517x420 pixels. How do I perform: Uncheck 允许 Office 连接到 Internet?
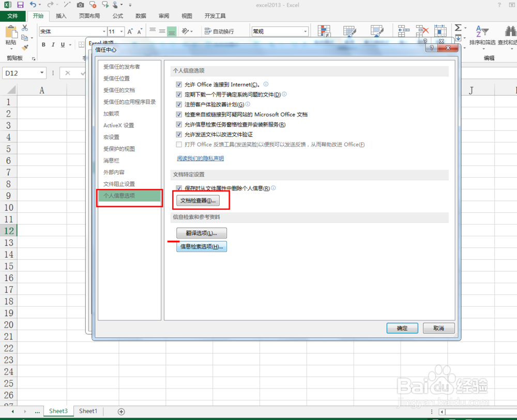click(x=179, y=84)
